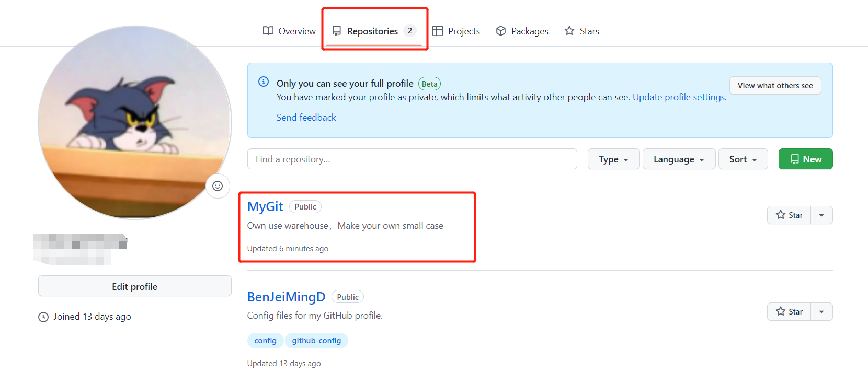Click the github-config topic tag
Screen dimensions: 868x384
[x=316, y=341]
